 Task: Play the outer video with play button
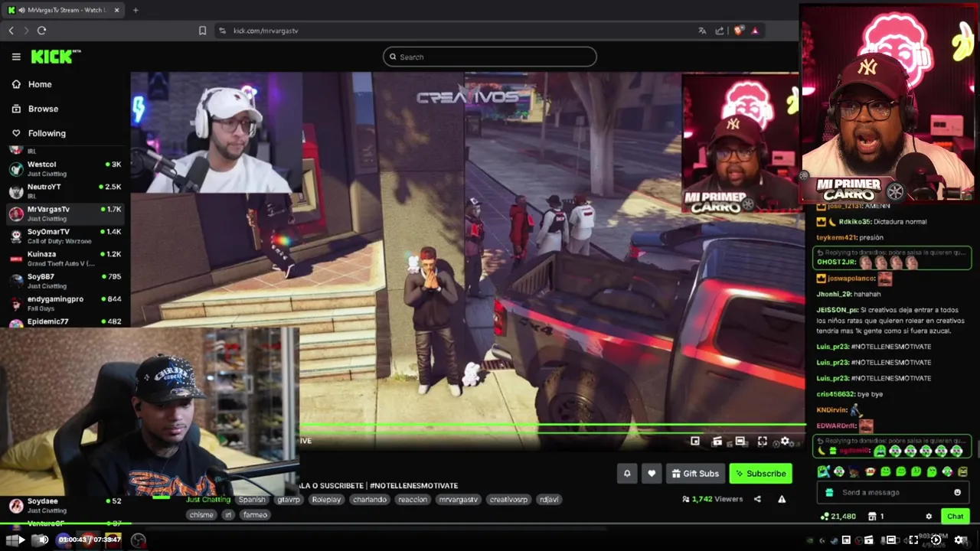(21, 540)
